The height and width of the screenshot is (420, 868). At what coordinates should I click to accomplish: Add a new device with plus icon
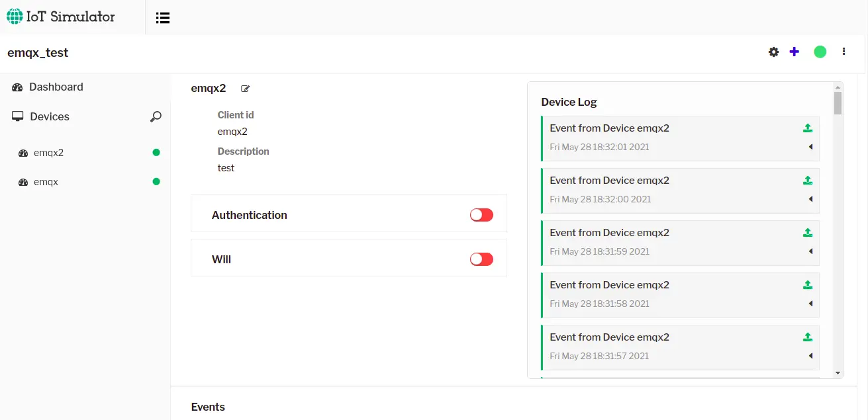(795, 52)
